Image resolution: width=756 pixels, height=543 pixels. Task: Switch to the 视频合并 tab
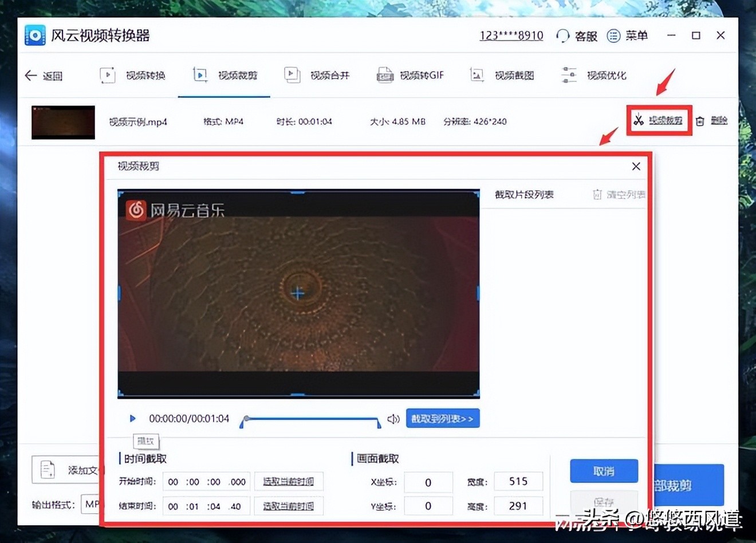click(317, 75)
